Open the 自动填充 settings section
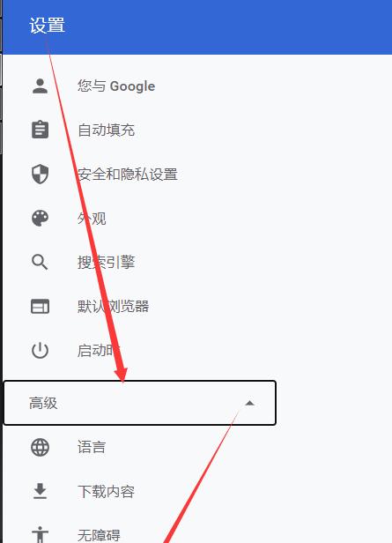 (x=106, y=130)
